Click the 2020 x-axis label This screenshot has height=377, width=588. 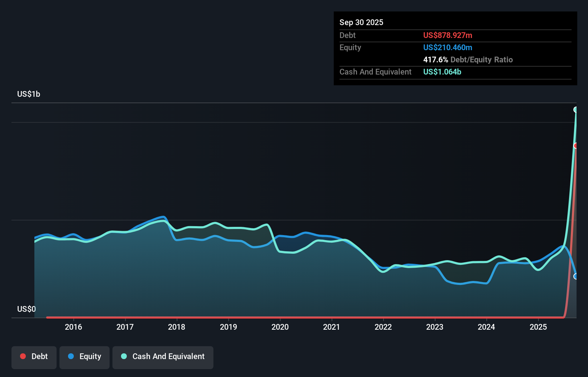pyautogui.click(x=280, y=327)
